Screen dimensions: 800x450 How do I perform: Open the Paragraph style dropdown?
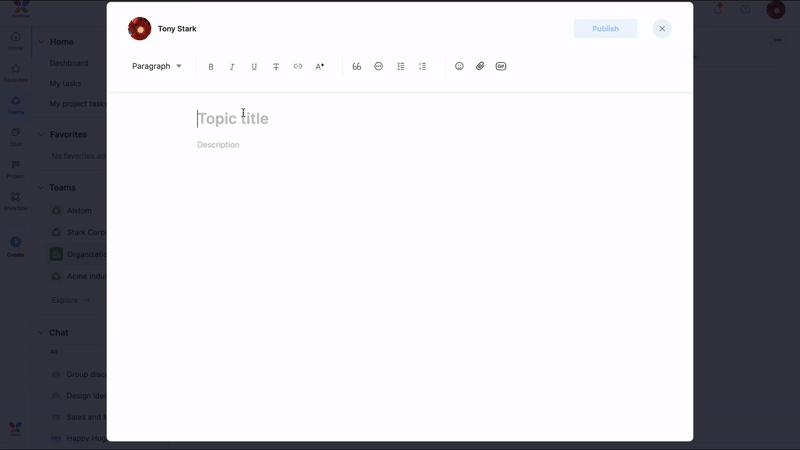(x=157, y=66)
